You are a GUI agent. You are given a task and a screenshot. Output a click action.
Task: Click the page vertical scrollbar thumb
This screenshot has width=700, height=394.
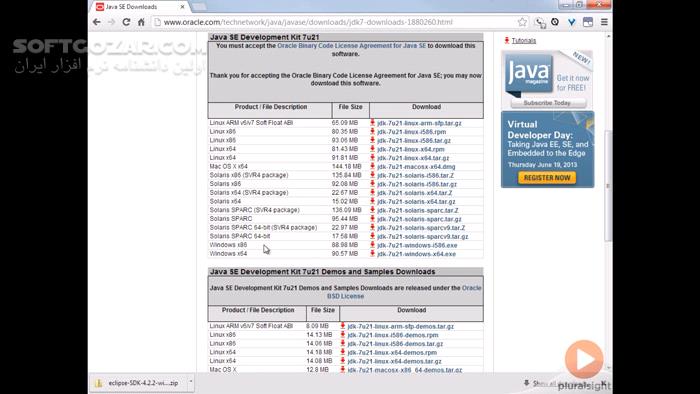click(x=608, y=185)
